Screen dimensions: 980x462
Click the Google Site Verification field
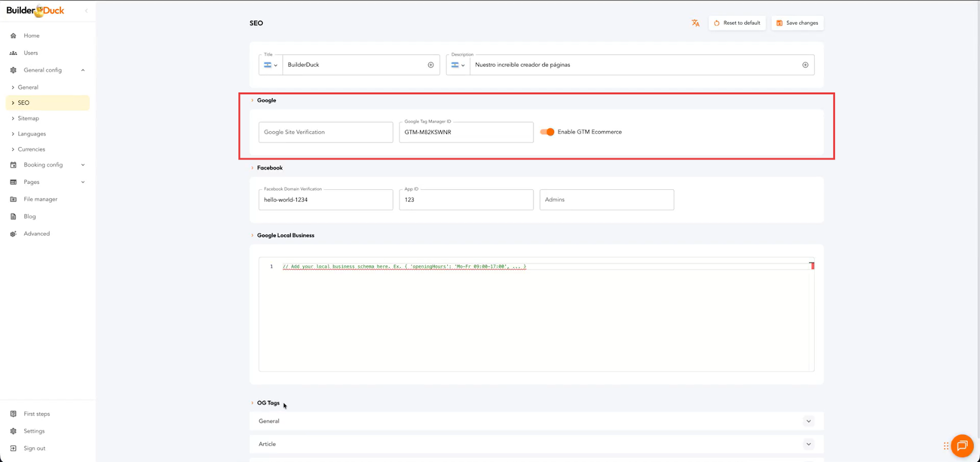pyautogui.click(x=325, y=132)
